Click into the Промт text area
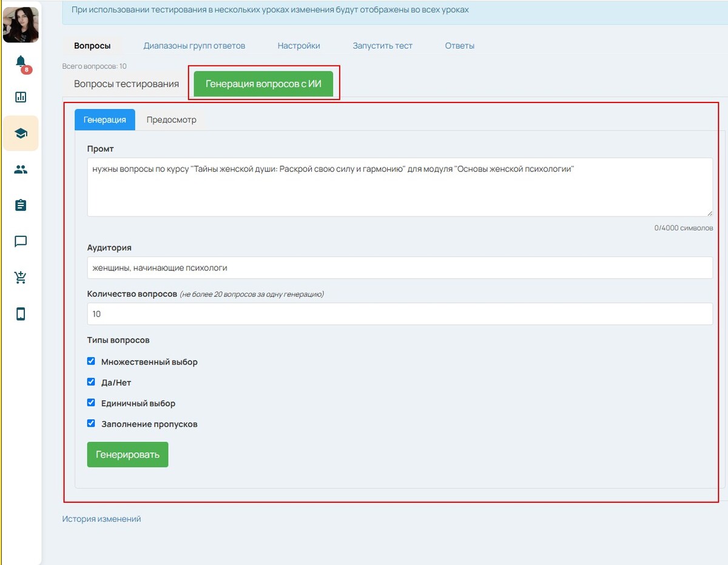Viewport: 728px width, 565px height. 399,187
